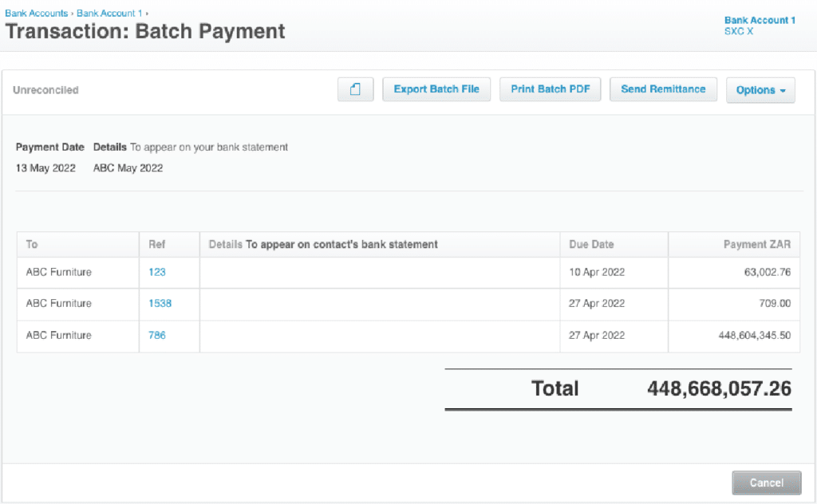817x504 pixels.
Task: Open invoice reference 786
Action: pos(157,335)
